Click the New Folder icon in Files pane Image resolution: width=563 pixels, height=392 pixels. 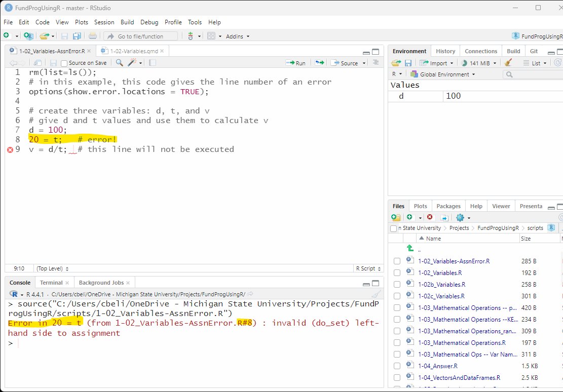(396, 218)
